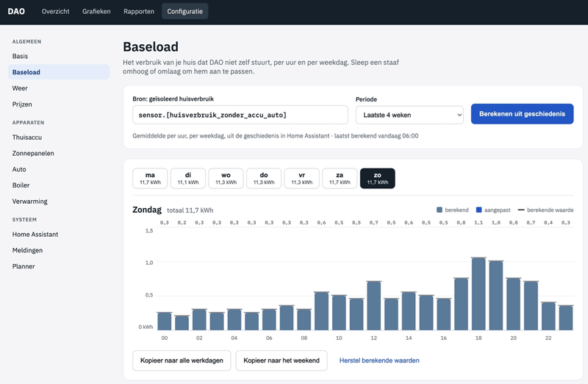
Task: Select Baseload in the sidebar
Action: [59, 72]
